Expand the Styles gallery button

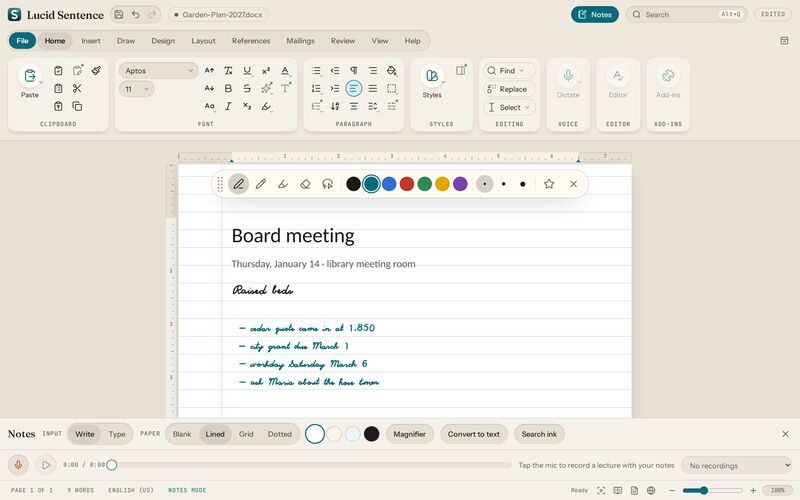pyautogui.click(x=432, y=82)
